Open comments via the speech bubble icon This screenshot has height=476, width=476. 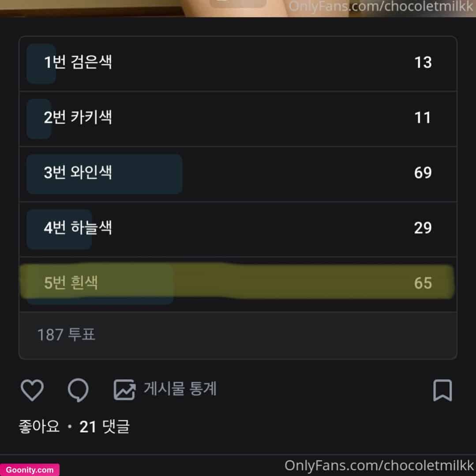pos(79,390)
